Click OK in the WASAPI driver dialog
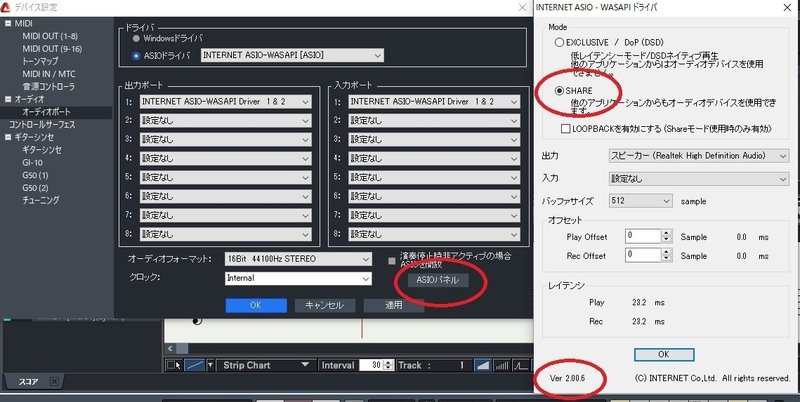This screenshot has height=402, width=800. (x=664, y=355)
